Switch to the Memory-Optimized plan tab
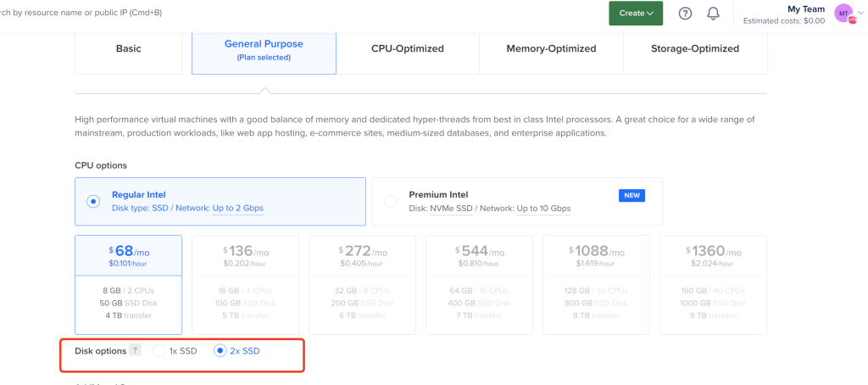This screenshot has height=385, width=868. (x=551, y=48)
